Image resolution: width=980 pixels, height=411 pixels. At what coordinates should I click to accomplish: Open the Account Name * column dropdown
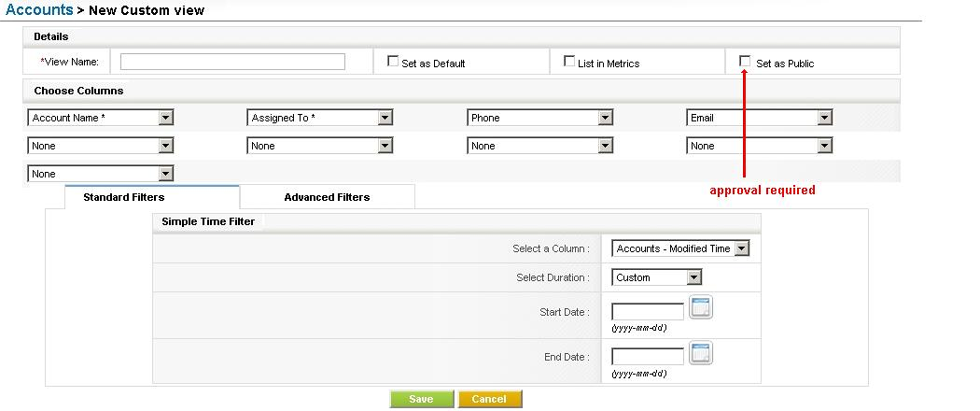[101, 118]
